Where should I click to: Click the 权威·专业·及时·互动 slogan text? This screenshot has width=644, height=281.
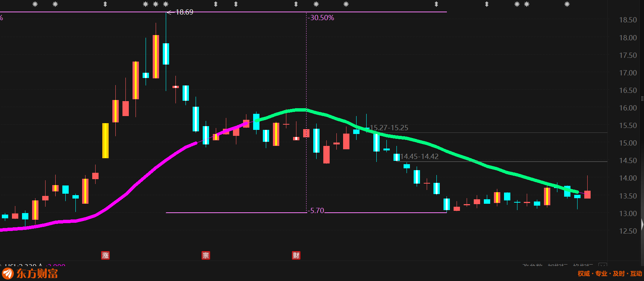[x=610, y=274]
